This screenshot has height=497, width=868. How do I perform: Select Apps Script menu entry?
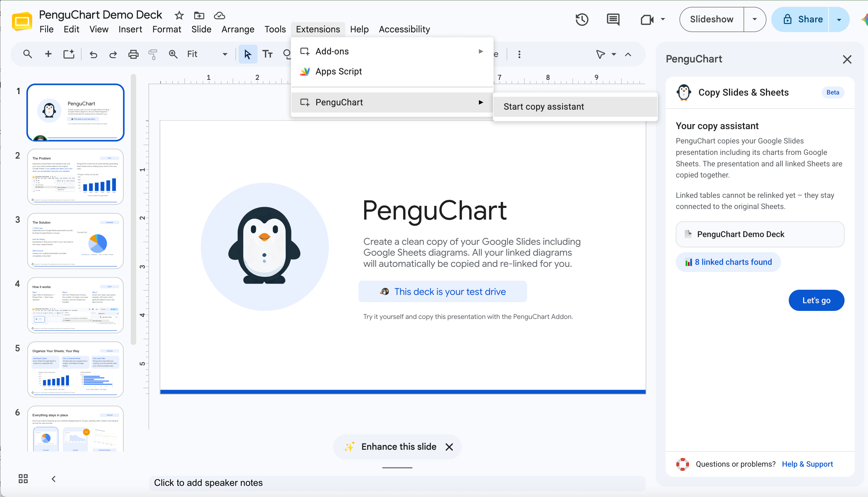pos(392,71)
